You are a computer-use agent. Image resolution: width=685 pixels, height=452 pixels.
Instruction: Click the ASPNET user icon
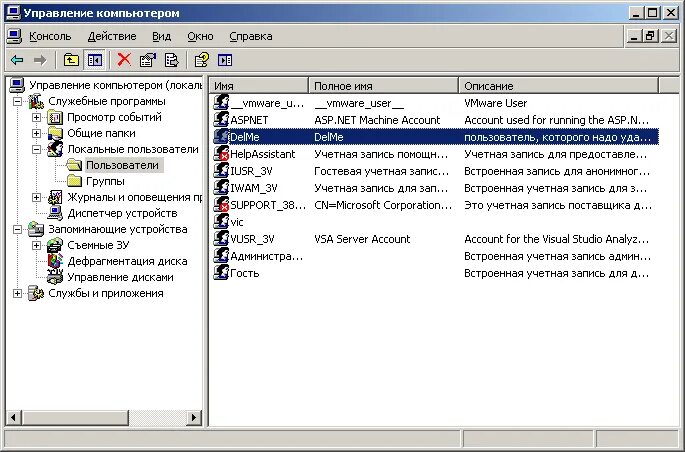[x=221, y=120]
